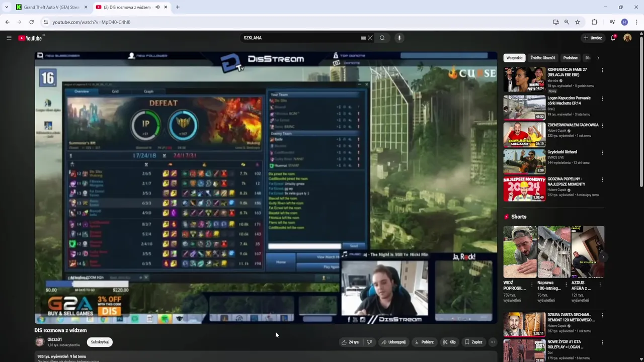Close the DIS rozmowa z widzem tab
This screenshot has height=362, width=644.
[x=166, y=7]
